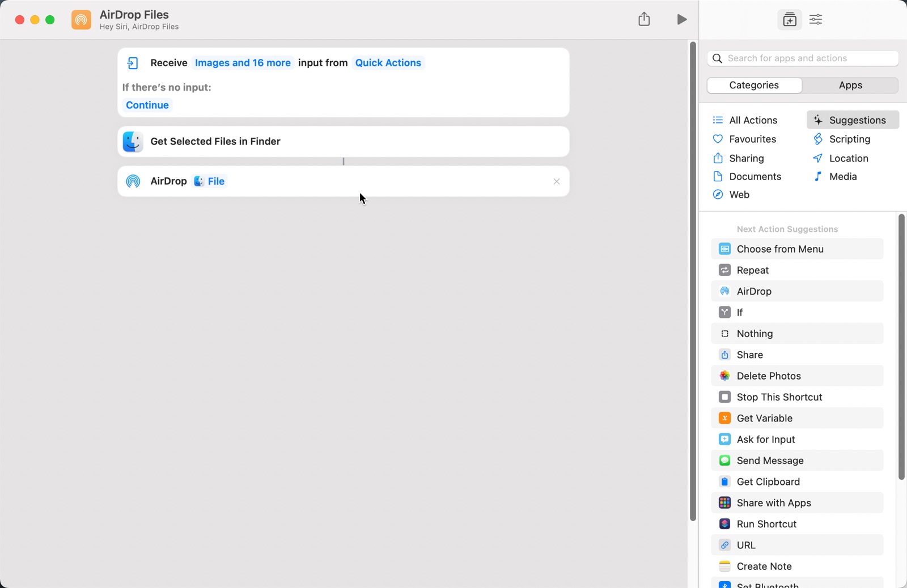Add the If action

[797, 313]
